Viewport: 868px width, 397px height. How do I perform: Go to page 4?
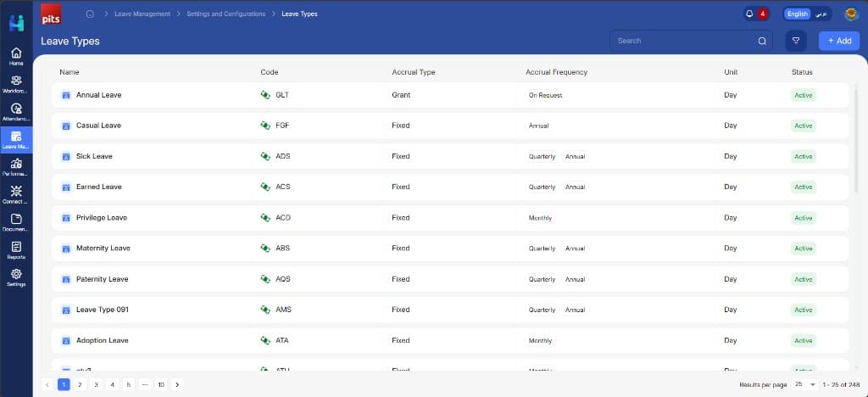113,384
